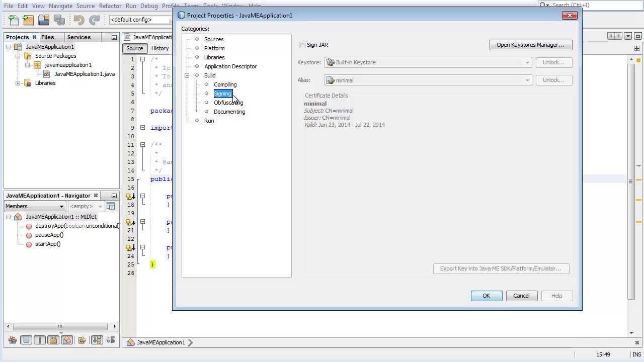
Task: Expand the Libraries node
Action: [18, 83]
